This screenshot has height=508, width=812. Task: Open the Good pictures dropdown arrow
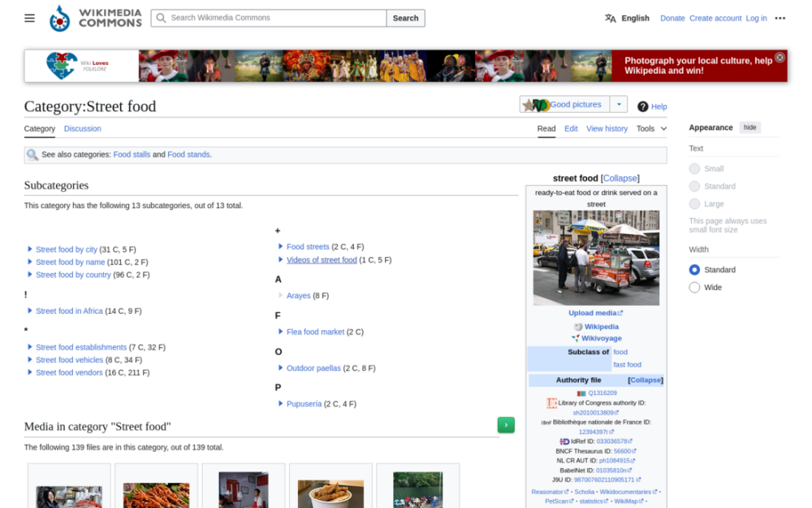pyautogui.click(x=619, y=104)
